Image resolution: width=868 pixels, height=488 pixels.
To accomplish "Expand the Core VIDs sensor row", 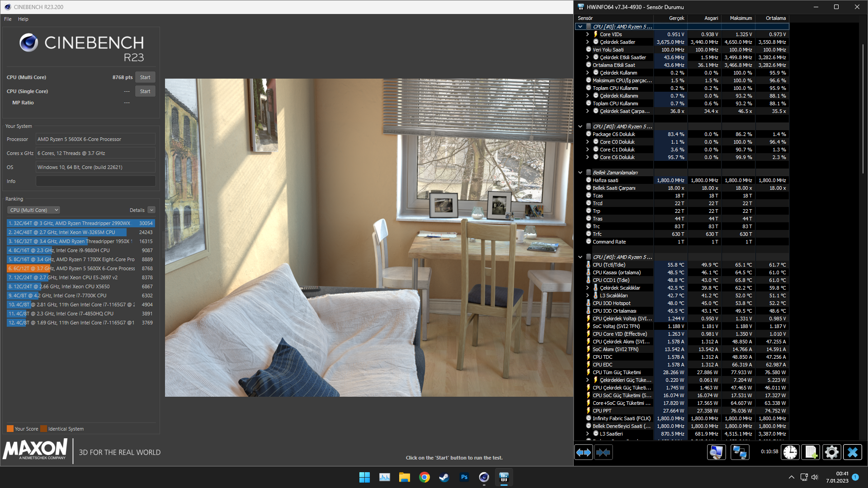I will pyautogui.click(x=587, y=34).
